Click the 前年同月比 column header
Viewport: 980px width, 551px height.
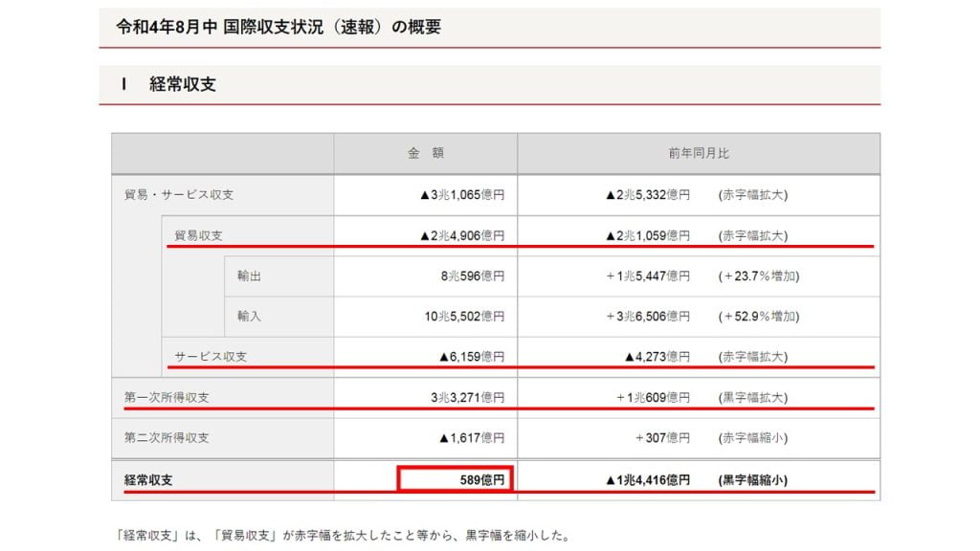pyautogui.click(x=699, y=153)
